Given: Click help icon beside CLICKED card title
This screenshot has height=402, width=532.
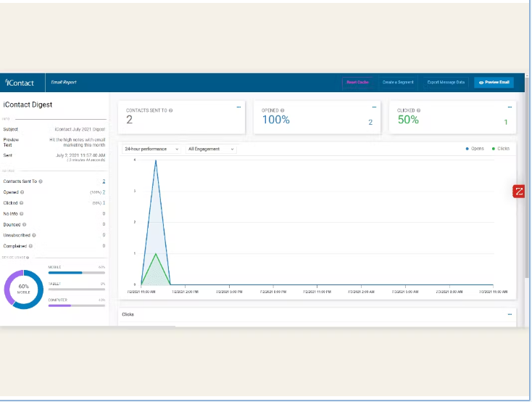Looking at the screenshot, I should [x=418, y=110].
